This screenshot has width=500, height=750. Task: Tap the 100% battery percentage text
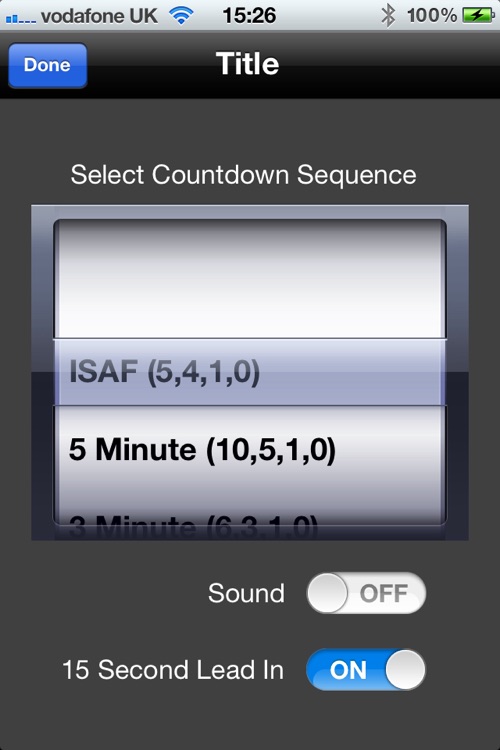[432, 16]
